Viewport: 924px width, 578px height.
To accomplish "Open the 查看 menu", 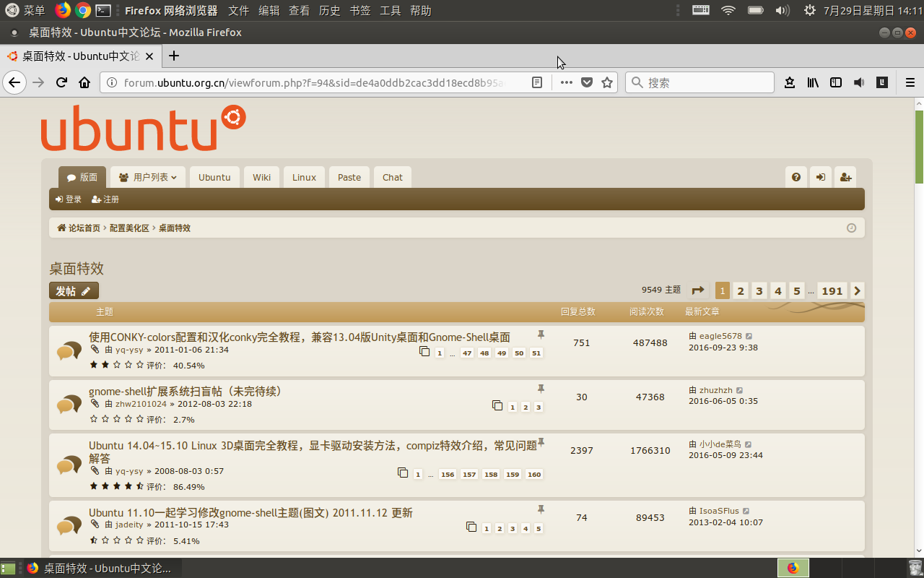I will pyautogui.click(x=300, y=10).
